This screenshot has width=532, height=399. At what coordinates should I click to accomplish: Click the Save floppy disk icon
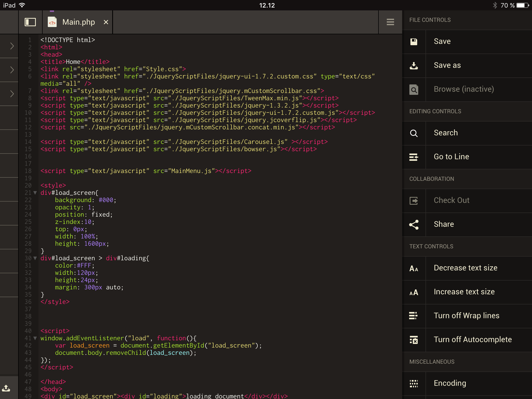(x=414, y=42)
